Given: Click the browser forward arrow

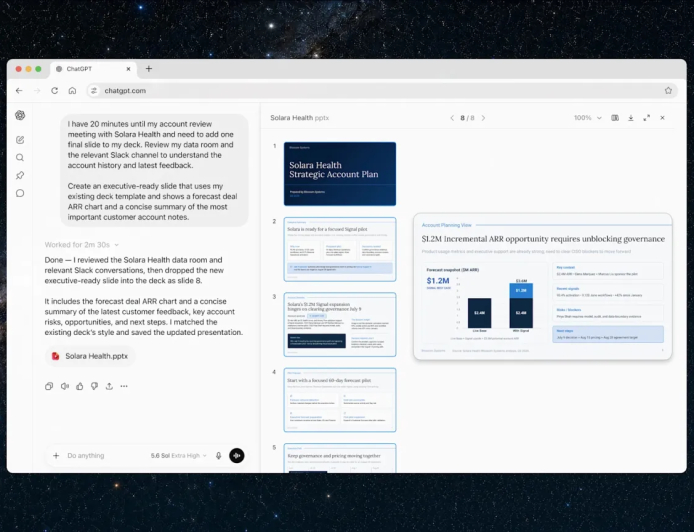Looking at the screenshot, I should pos(37,91).
